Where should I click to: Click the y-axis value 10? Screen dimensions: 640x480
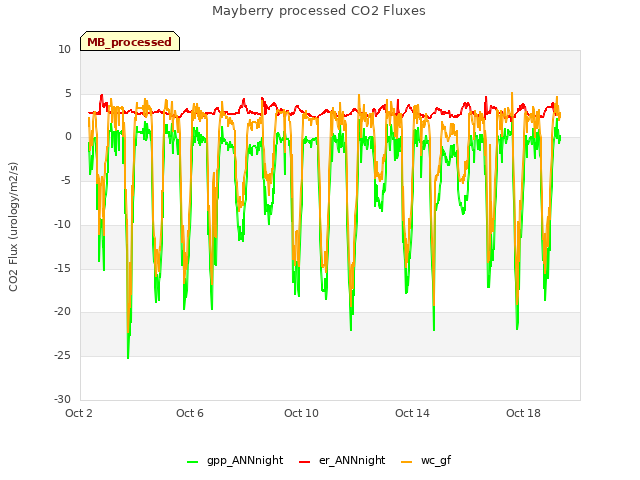[64, 50]
